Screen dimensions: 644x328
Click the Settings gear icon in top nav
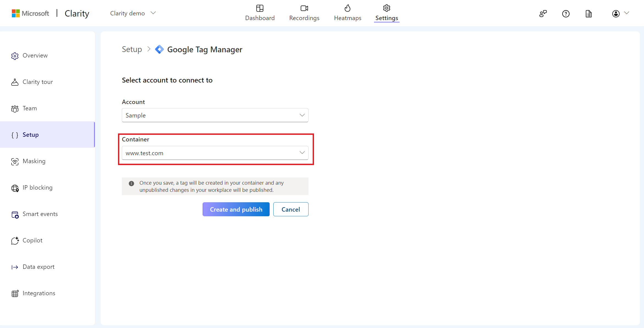point(387,8)
